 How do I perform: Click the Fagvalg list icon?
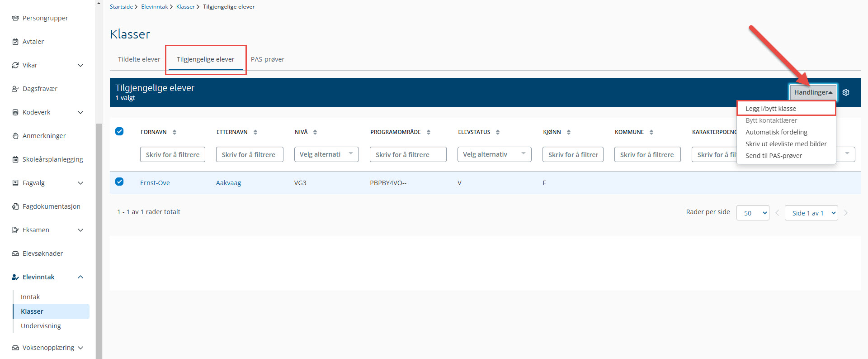(x=15, y=183)
